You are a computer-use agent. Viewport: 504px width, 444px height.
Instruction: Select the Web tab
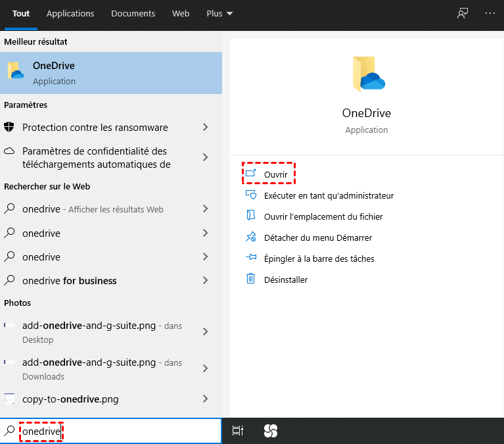click(x=181, y=13)
